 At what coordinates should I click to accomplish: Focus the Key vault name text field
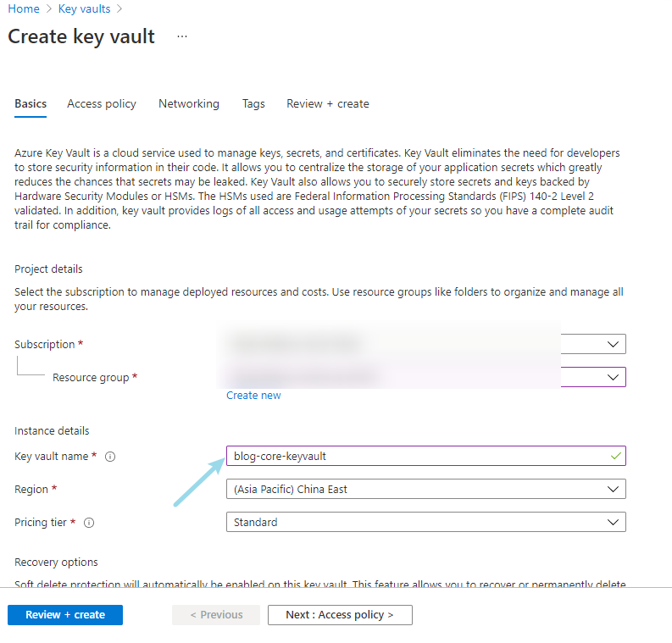pyautogui.click(x=415, y=456)
